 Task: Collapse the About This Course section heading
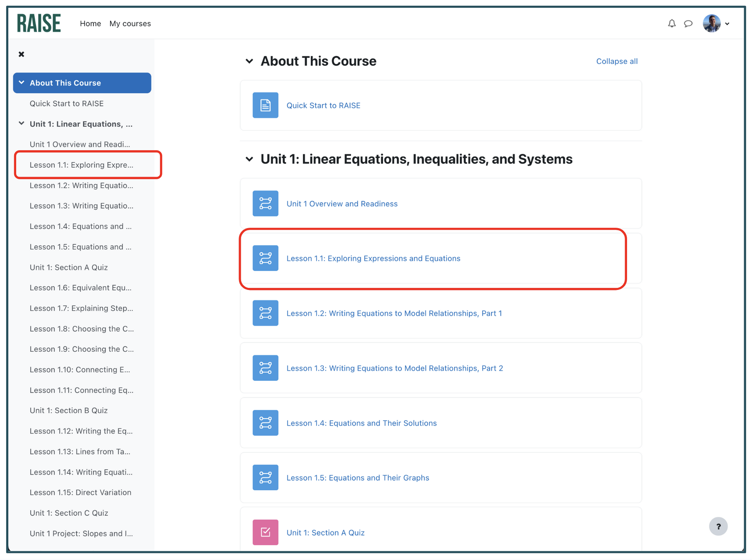pos(249,61)
